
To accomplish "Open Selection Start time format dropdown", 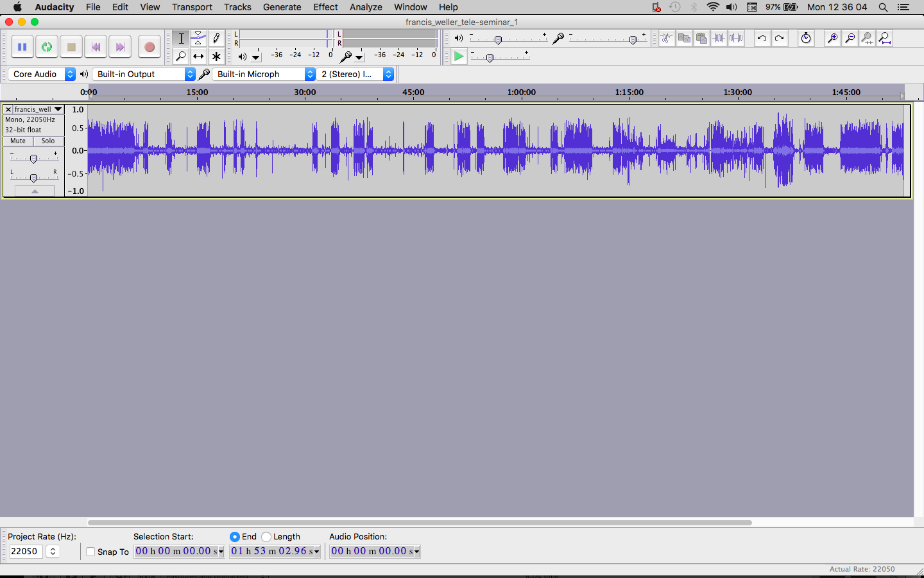I will pyautogui.click(x=221, y=552).
